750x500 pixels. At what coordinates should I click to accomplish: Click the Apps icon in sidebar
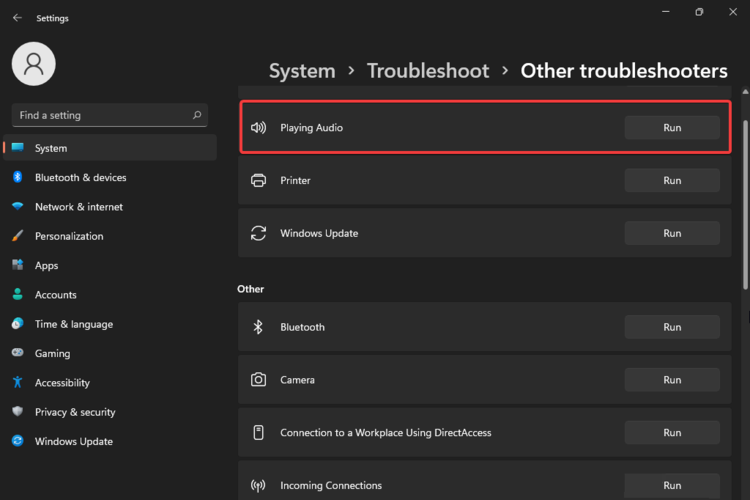[x=18, y=265]
